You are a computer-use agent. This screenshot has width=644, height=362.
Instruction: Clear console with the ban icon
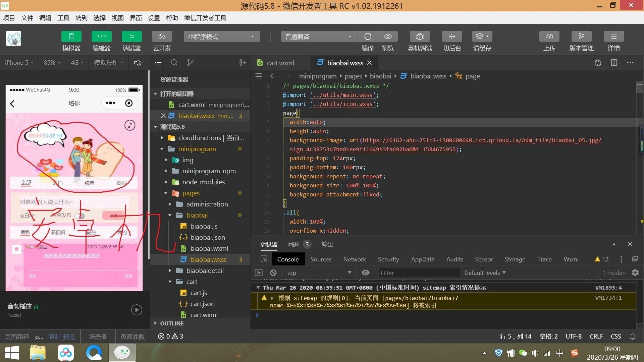click(273, 273)
